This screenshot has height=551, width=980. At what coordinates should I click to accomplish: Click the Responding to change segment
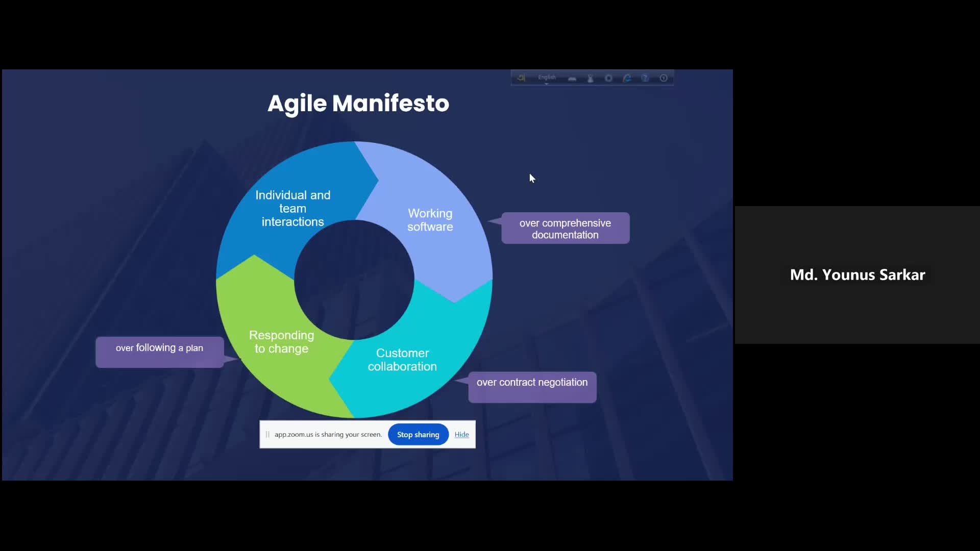click(281, 342)
